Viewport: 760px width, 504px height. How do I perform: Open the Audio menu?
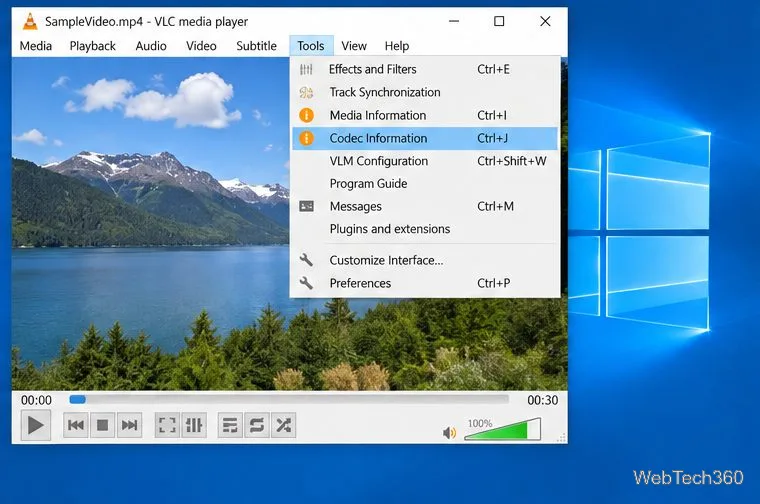(x=151, y=46)
